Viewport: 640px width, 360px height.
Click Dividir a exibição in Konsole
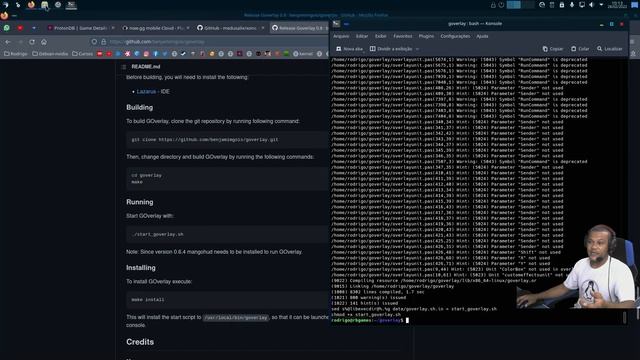pyautogui.click(x=391, y=49)
